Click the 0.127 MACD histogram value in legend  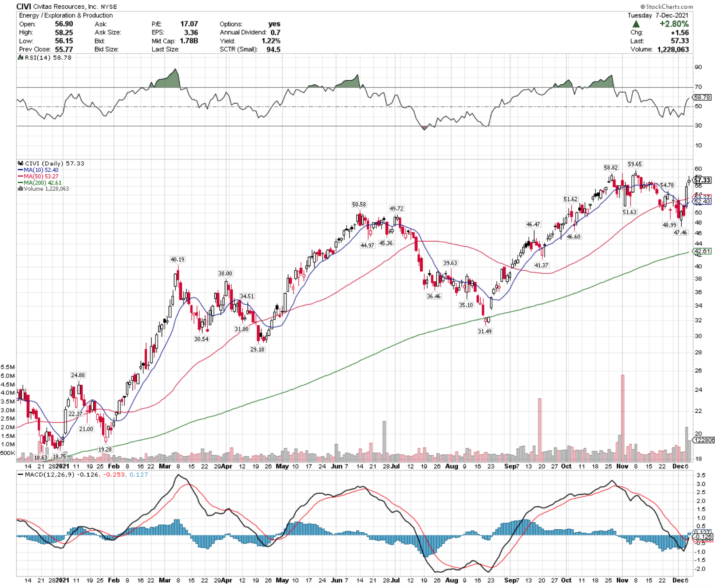point(139,475)
